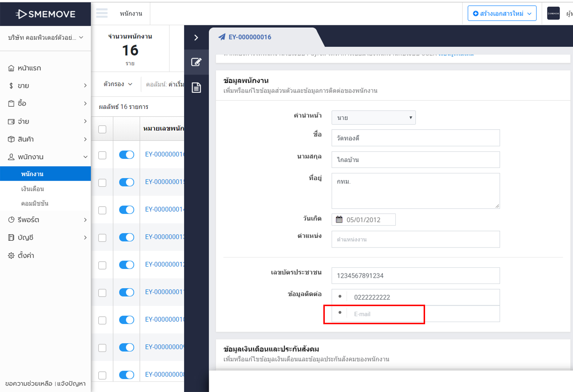Image resolution: width=573 pixels, height=392 pixels.
Task: Click the calendar icon for birth date
Action: click(339, 220)
